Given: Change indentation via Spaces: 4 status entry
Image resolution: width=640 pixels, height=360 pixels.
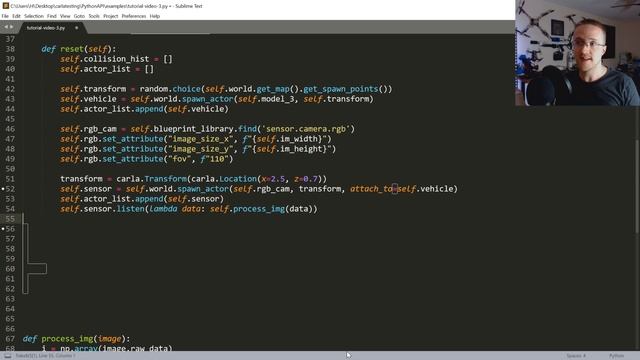Looking at the screenshot, I should (576, 356).
